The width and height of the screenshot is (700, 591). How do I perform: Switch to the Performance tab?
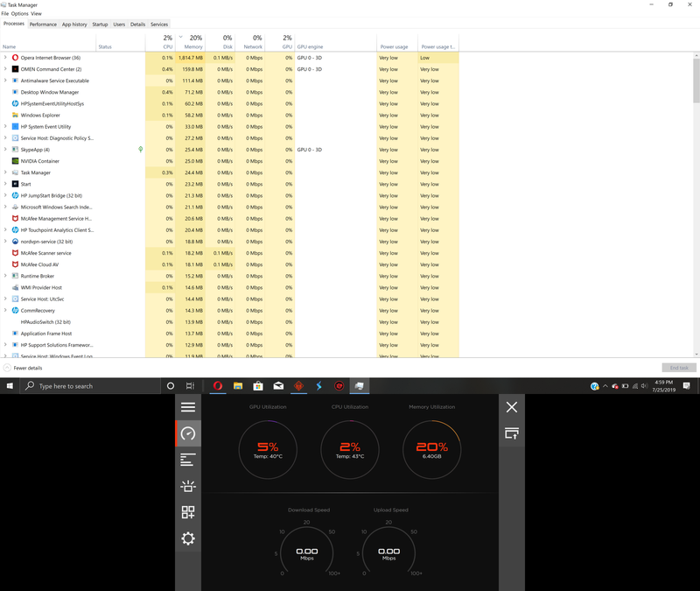[x=43, y=25]
